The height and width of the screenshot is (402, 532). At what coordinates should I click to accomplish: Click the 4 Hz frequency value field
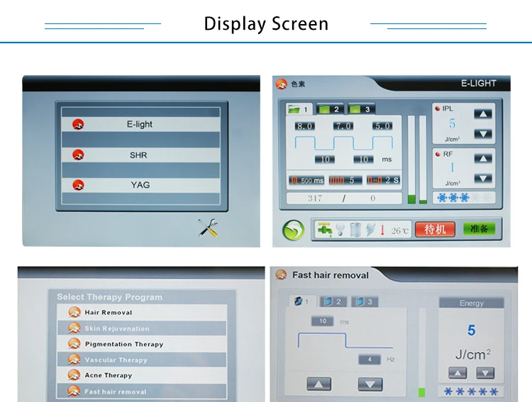coord(370,359)
